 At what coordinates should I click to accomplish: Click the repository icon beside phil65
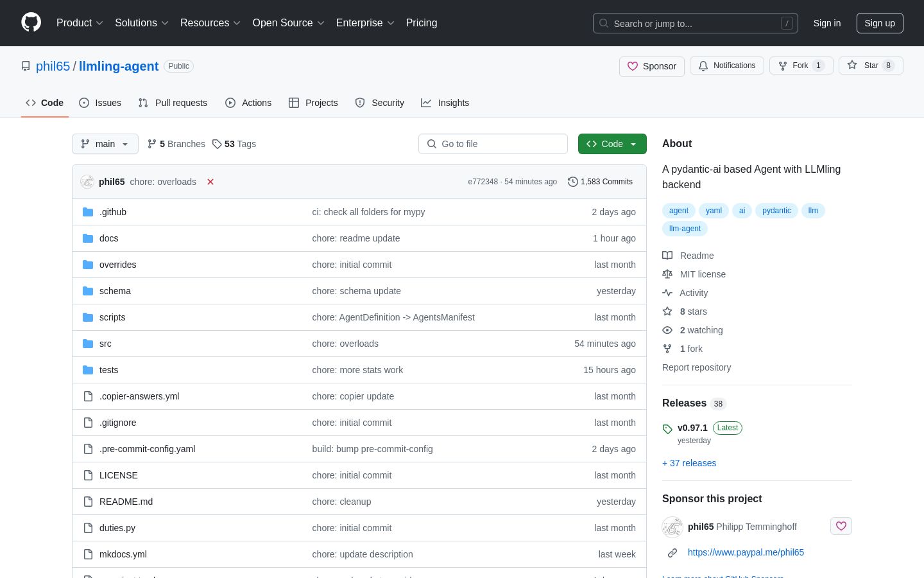point(26,66)
